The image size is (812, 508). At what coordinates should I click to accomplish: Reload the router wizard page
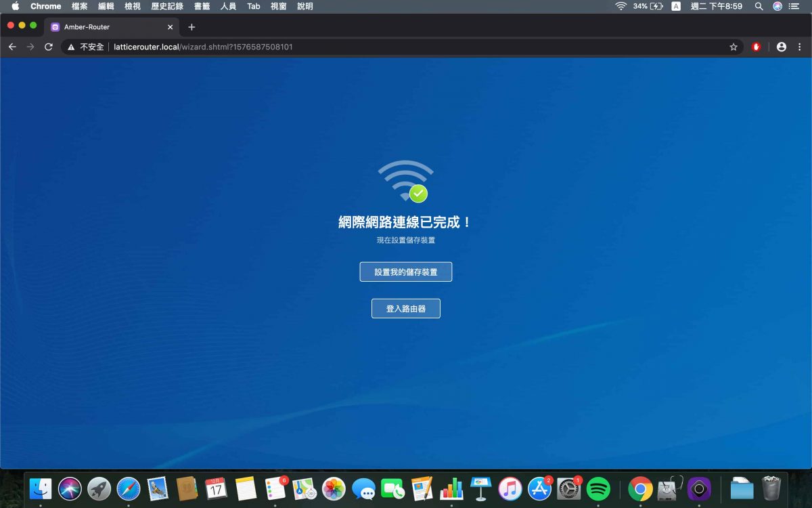click(x=49, y=47)
